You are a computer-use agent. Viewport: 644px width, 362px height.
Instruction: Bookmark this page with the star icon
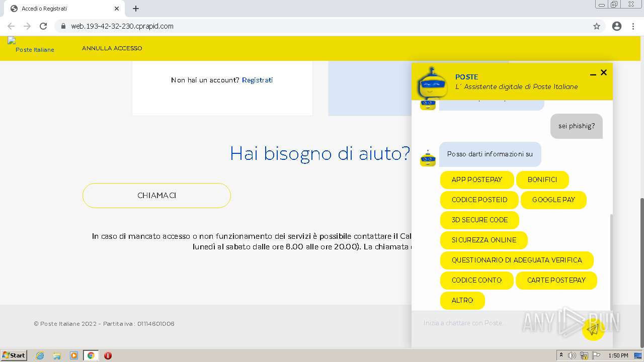click(x=597, y=26)
